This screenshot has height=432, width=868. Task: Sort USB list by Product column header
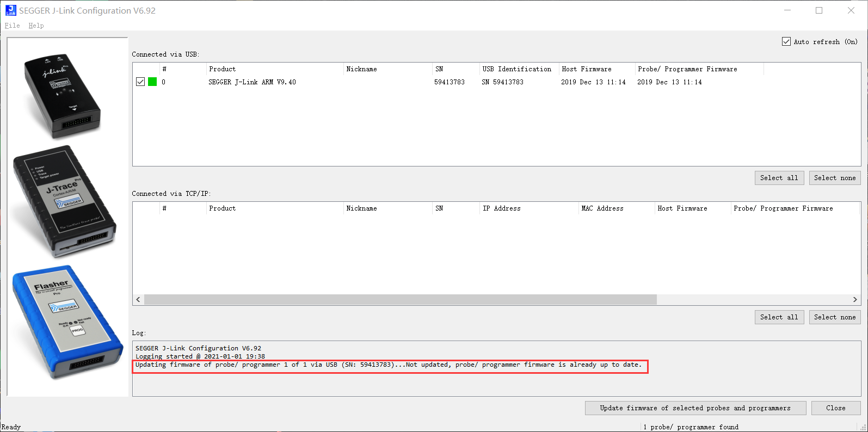[x=275, y=69]
